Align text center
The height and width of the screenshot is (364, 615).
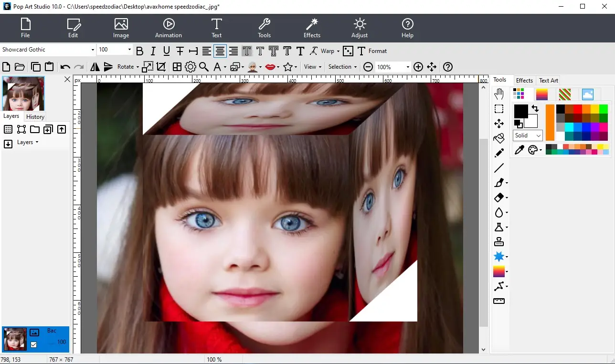(x=220, y=51)
